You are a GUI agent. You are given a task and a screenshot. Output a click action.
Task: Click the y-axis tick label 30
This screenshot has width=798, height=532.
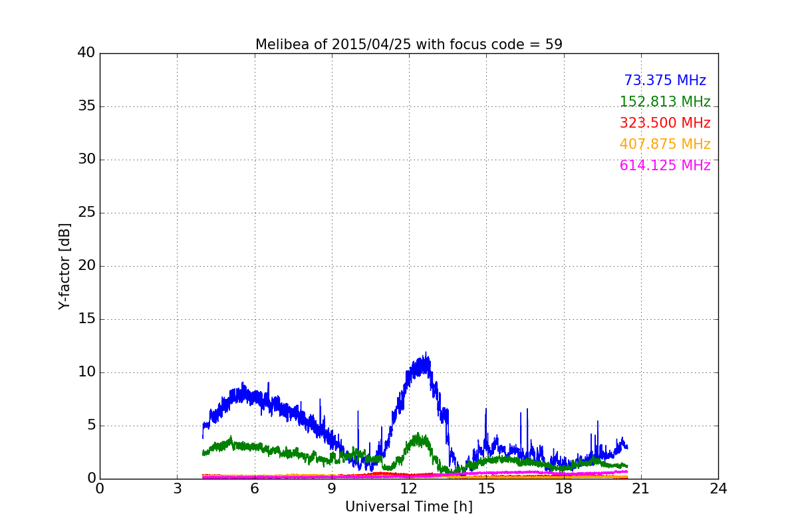click(86, 159)
